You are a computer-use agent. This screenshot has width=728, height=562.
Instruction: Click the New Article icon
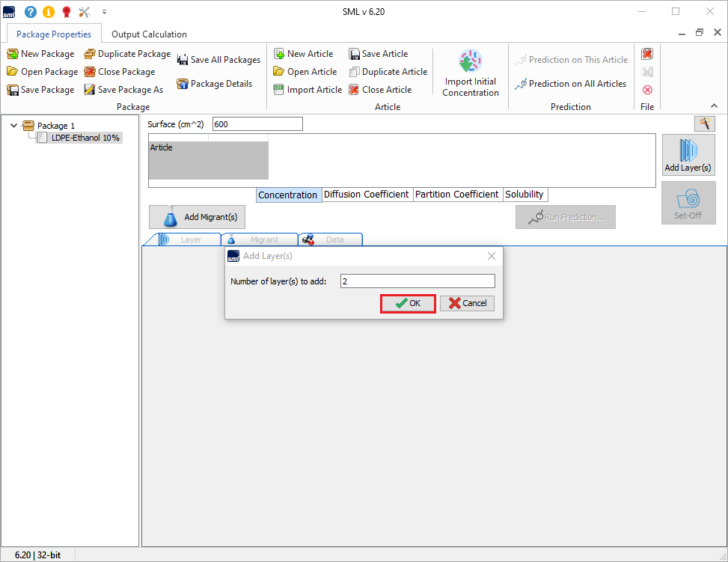pyautogui.click(x=279, y=54)
